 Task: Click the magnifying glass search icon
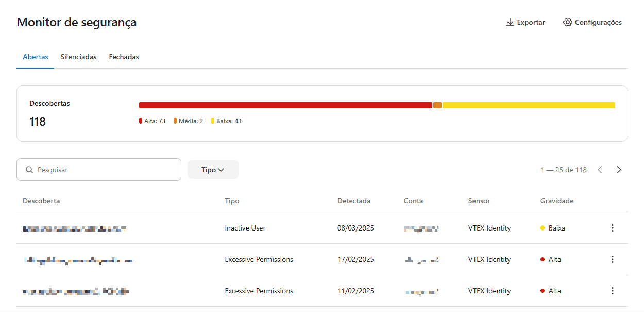tap(29, 170)
